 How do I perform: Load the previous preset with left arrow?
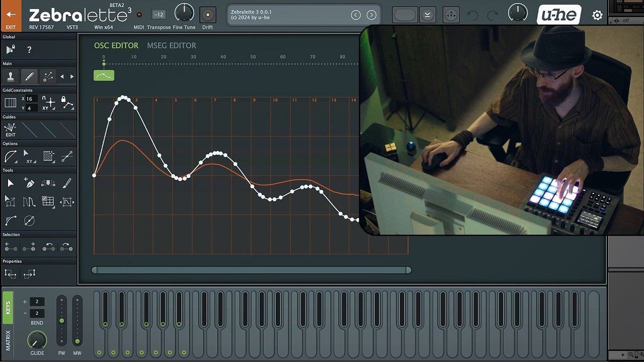(356, 15)
